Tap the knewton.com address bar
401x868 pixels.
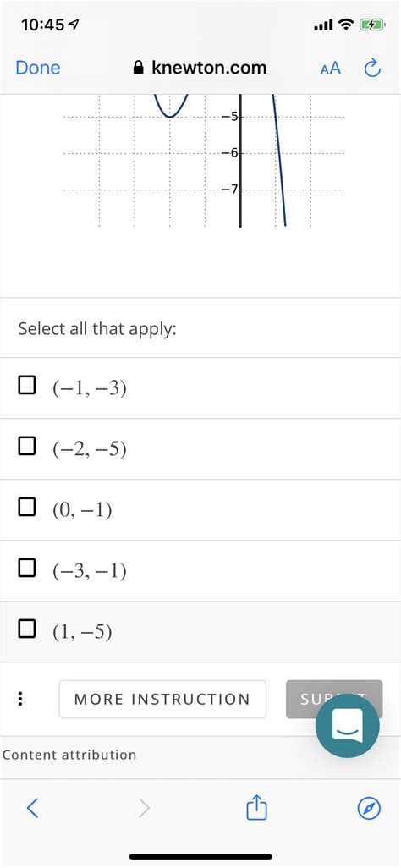(200, 68)
